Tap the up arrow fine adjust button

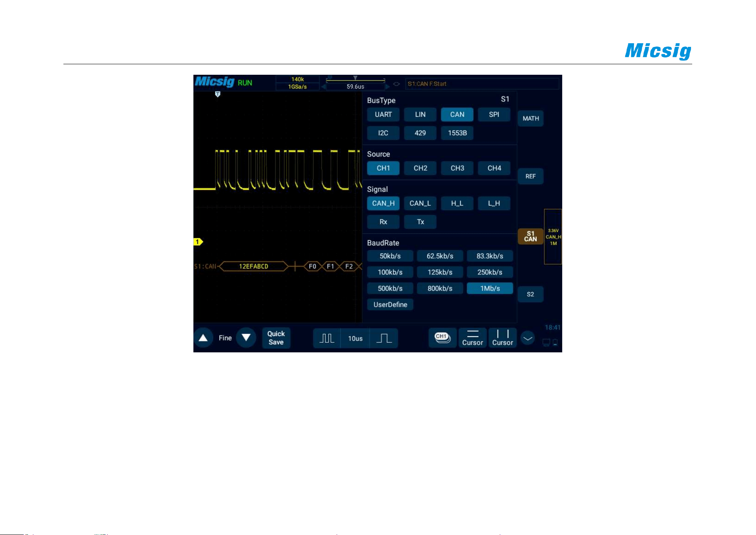pos(203,338)
